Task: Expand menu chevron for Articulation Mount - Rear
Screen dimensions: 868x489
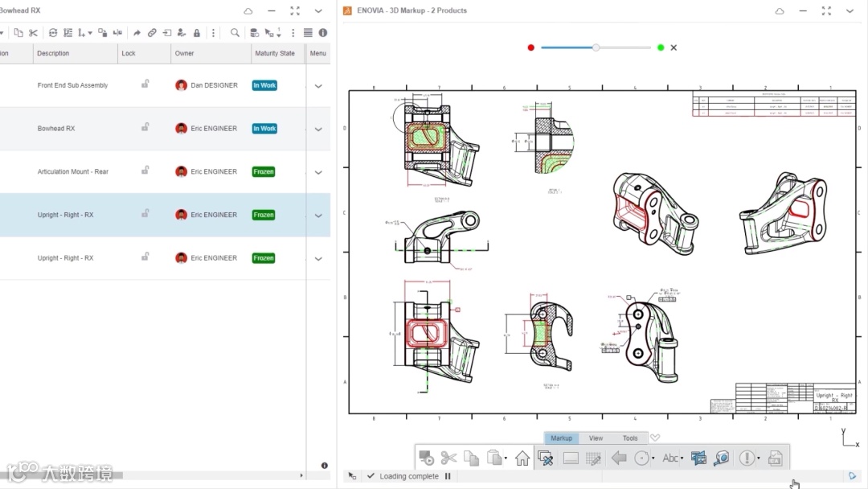Action: pos(318,173)
